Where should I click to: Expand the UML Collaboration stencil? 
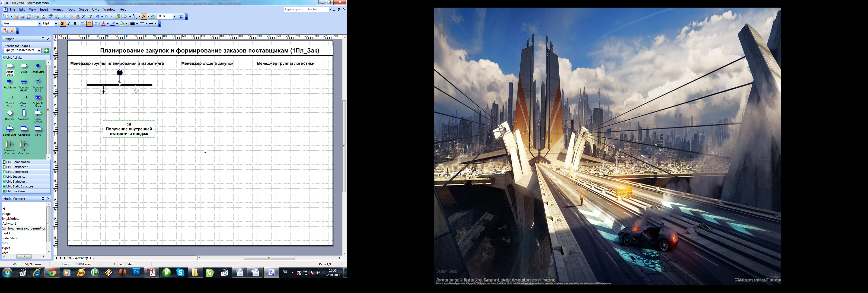(x=26, y=162)
